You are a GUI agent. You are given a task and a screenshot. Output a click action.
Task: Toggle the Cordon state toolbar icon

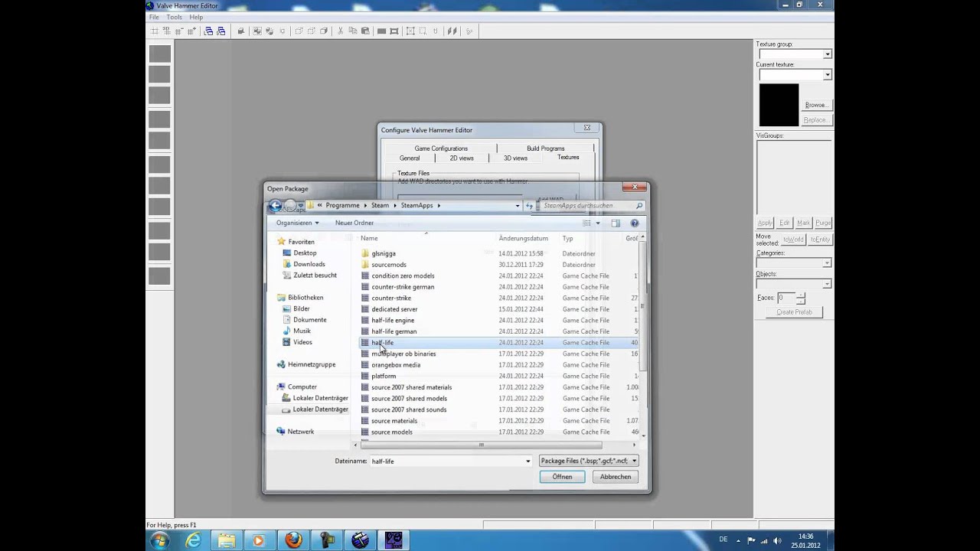coord(381,31)
